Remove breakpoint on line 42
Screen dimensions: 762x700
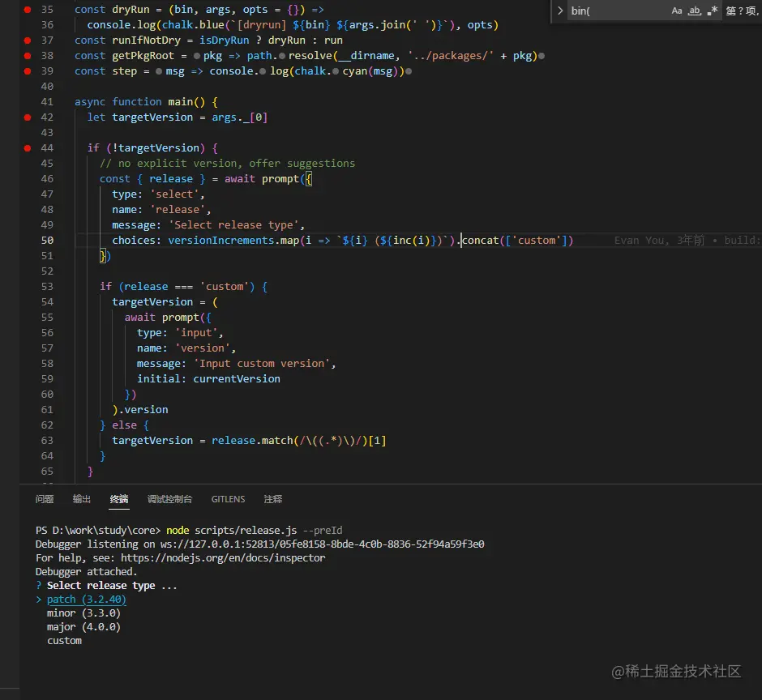[28, 117]
